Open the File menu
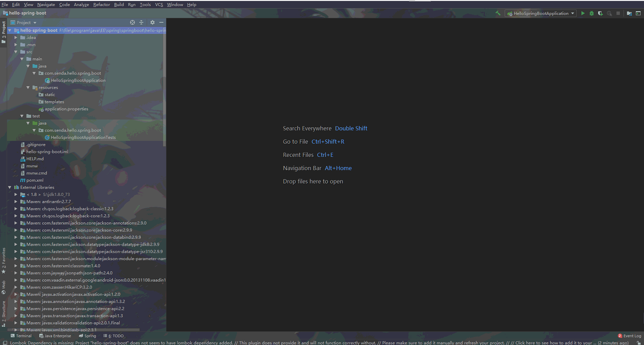 [5, 4]
